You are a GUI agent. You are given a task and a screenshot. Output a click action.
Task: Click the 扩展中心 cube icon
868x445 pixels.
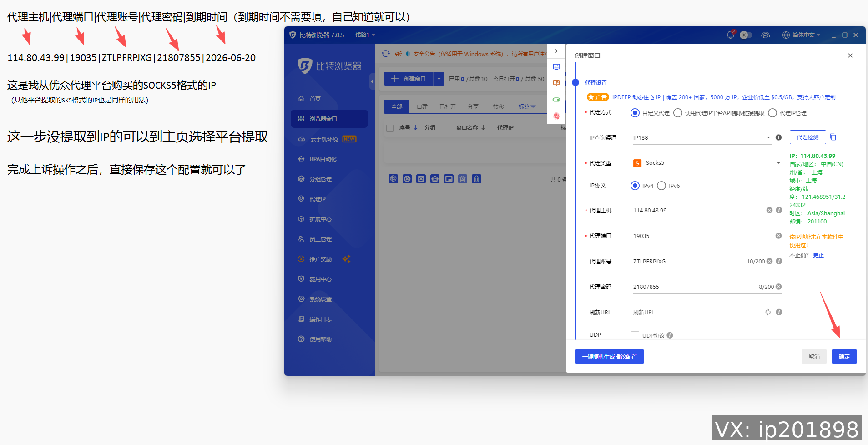(301, 219)
